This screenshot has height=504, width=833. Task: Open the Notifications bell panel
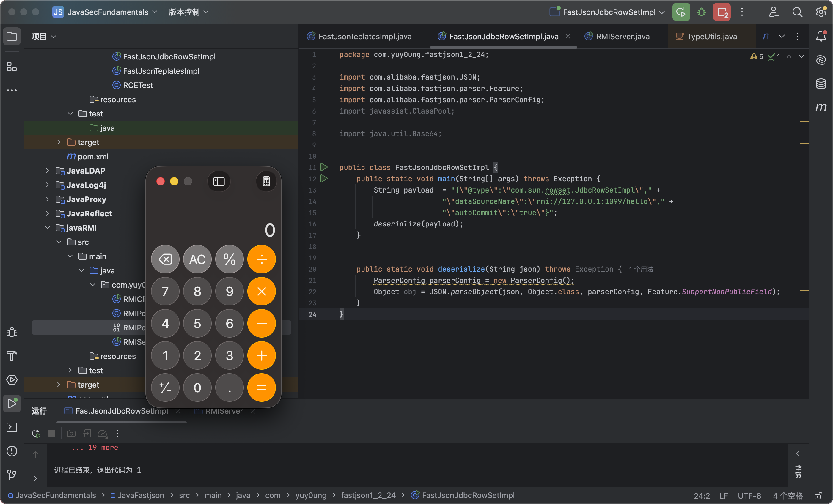(821, 36)
